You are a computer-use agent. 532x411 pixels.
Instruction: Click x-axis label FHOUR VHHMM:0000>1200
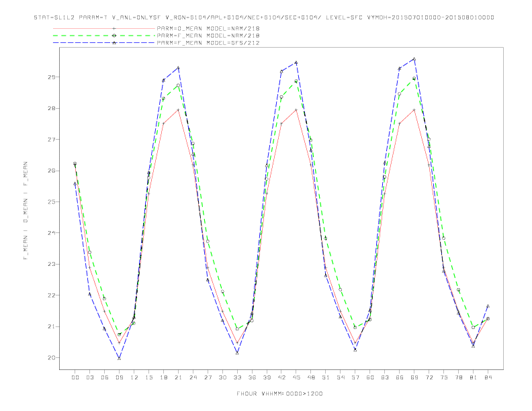click(x=279, y=394)
